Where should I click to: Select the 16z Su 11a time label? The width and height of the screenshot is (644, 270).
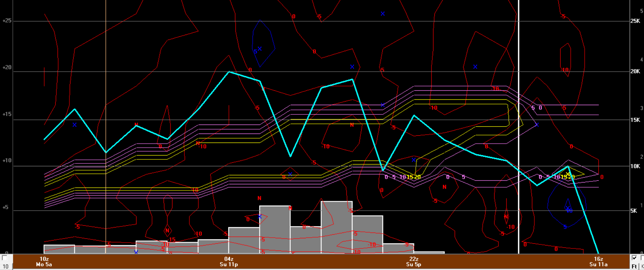tap(598, 262)
